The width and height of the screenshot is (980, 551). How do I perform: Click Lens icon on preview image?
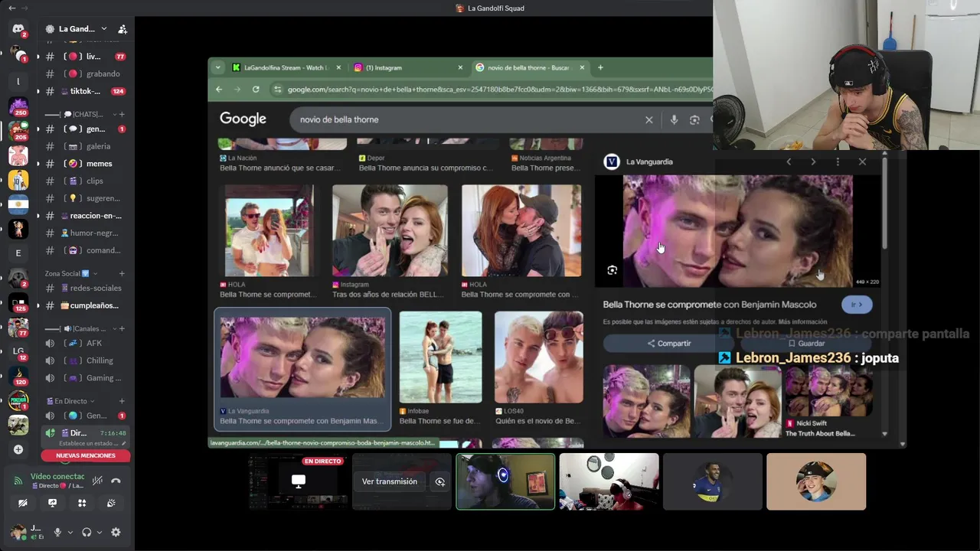(x=612, y=270)
